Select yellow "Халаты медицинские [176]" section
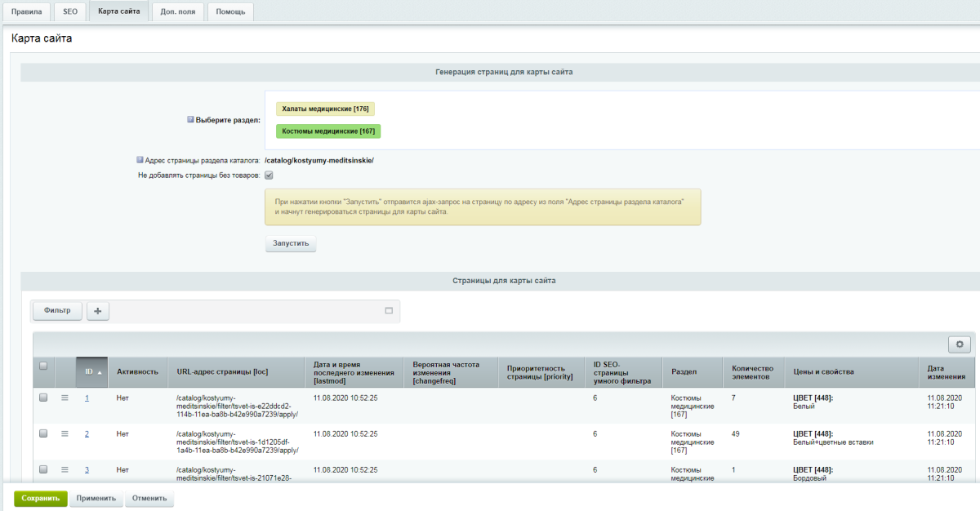The width and height of the screenshot is (980, 511). point(325,109)
